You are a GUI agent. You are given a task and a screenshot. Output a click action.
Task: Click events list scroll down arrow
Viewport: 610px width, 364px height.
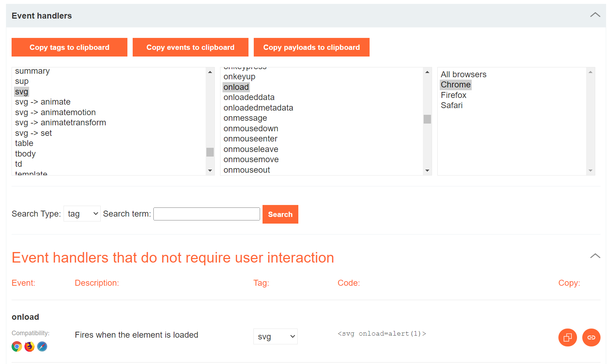pyautogui.click(x=427, y=171)
